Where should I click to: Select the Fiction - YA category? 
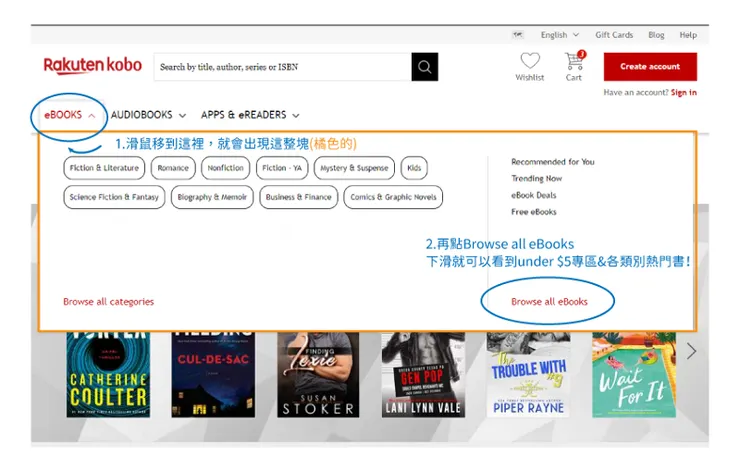point(282,168)
